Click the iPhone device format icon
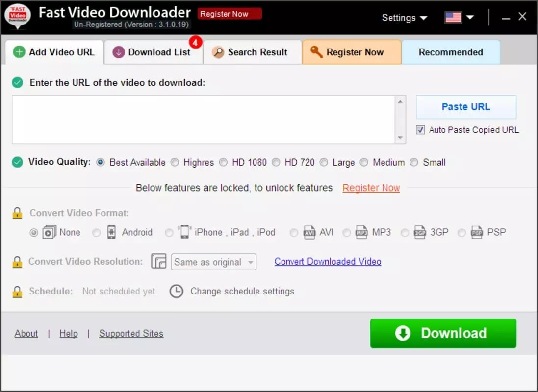Viewport: 538px width, 392px height. pos(184,232)
